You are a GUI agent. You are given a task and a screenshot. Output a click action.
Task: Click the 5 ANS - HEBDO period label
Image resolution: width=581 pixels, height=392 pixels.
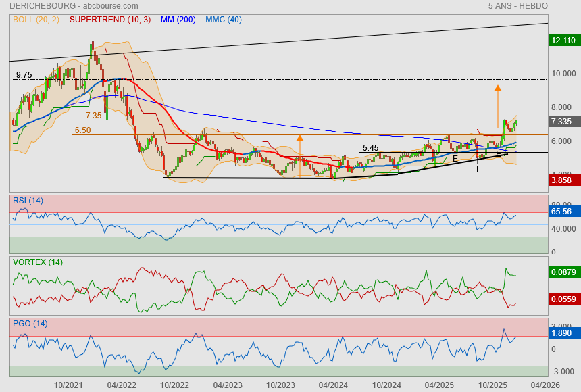click(517, 6)
